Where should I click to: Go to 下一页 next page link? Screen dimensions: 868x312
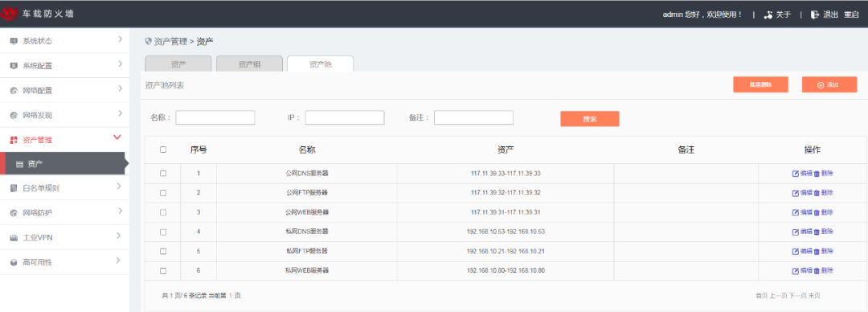798,296
